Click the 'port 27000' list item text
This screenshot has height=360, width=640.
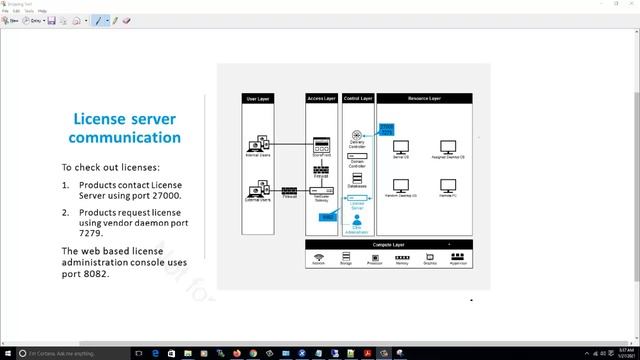130,190
